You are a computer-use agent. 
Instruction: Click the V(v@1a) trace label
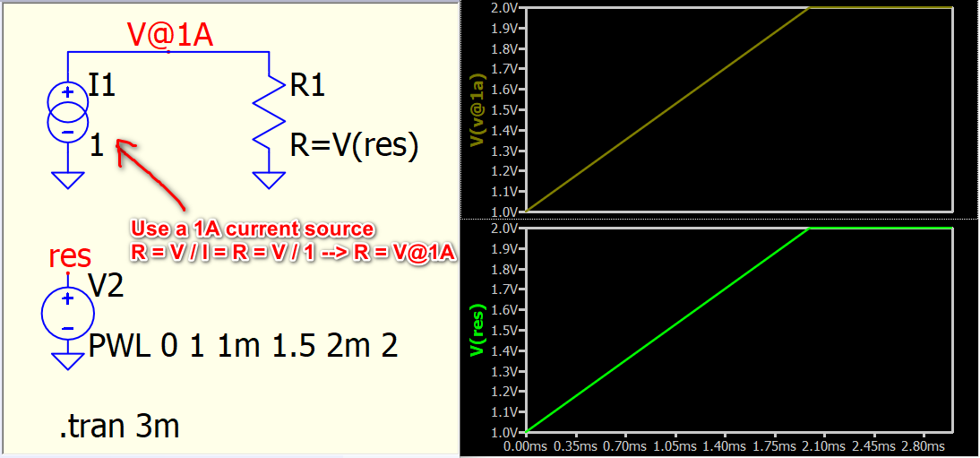point(479,109)
